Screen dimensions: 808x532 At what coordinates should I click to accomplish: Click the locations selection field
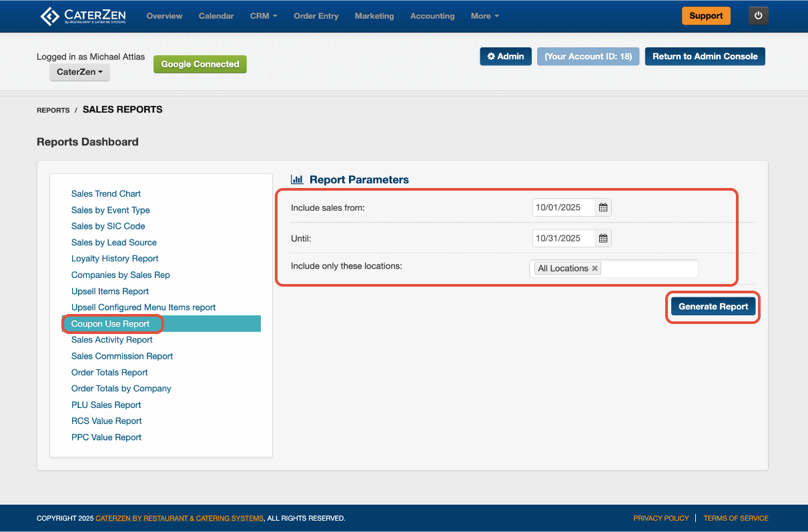pyautogui.click(x=614, y=269)
